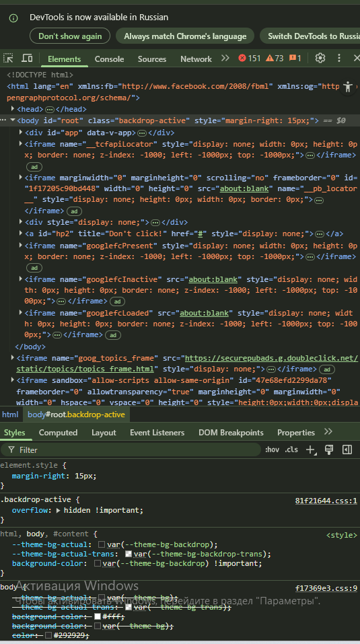
Task: Open the 81f21644.css:1 source link
Action: click(x=326, y=501)
